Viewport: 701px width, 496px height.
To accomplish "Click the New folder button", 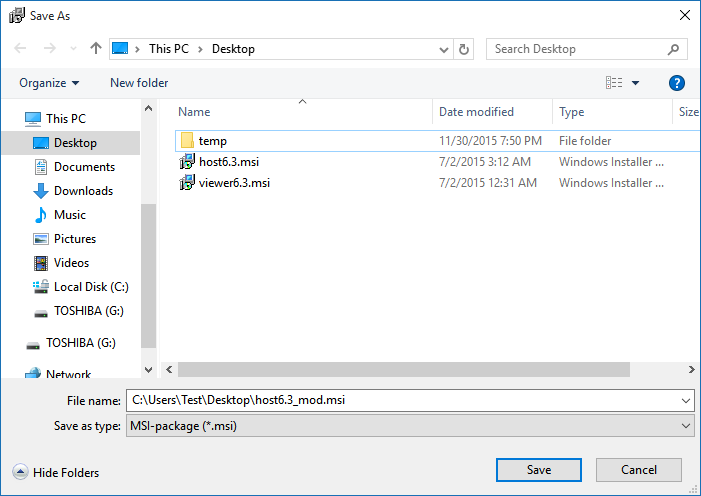I will tap(139, 83).
